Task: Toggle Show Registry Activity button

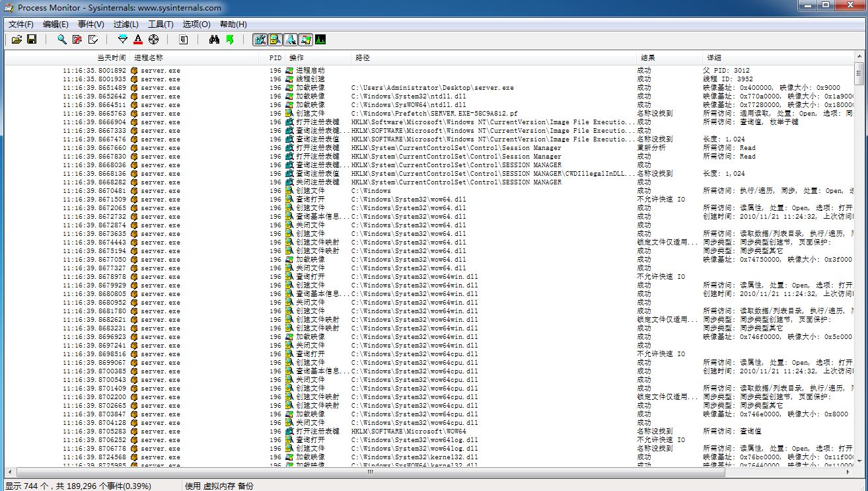Action: tap(260, 40)
